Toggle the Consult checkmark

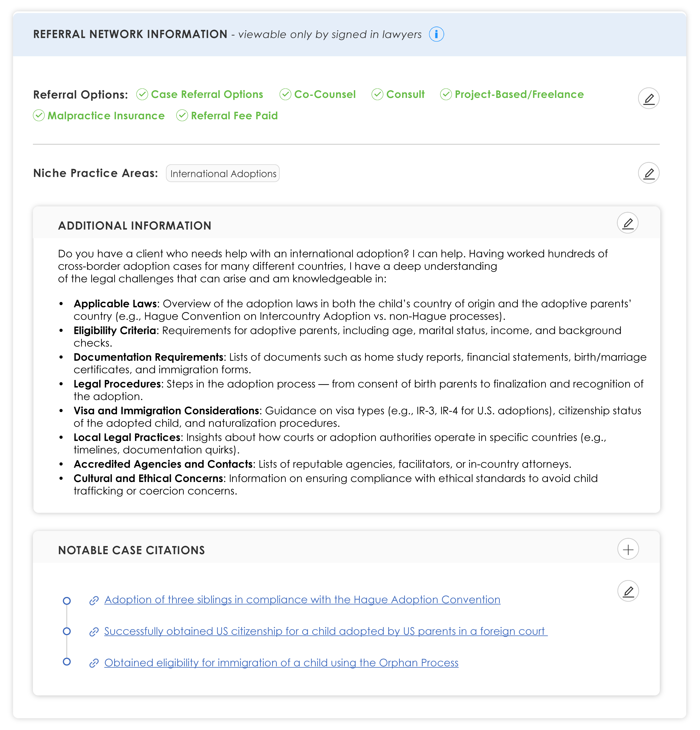377,94
